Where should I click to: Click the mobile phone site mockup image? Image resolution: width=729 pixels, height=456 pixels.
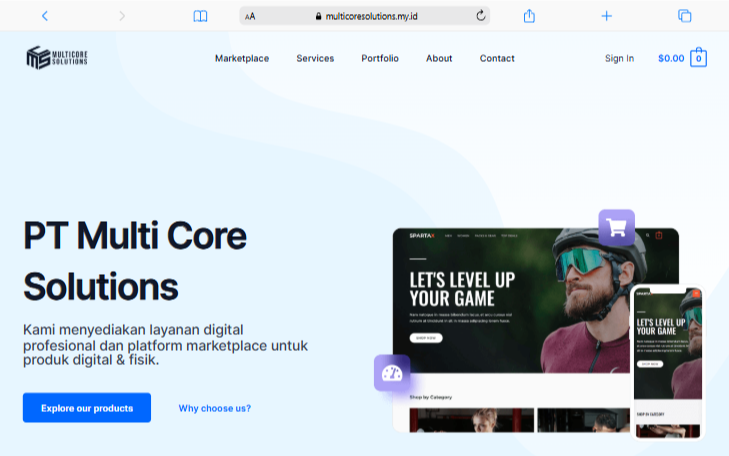[x=668, y=363]
